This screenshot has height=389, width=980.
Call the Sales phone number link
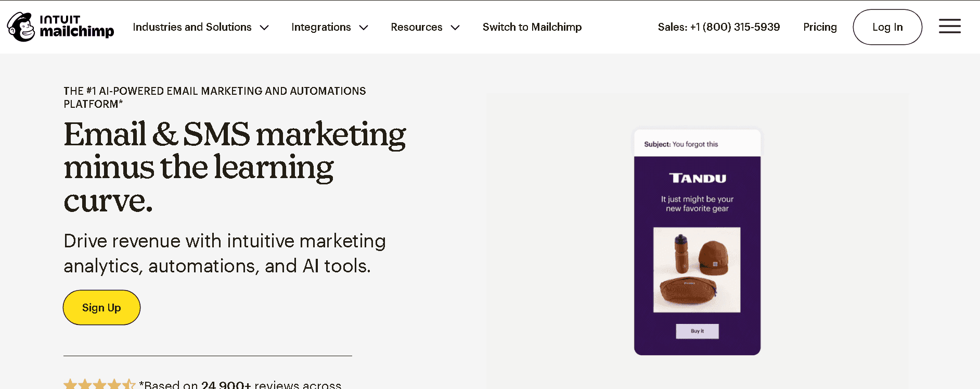[719, 27]
